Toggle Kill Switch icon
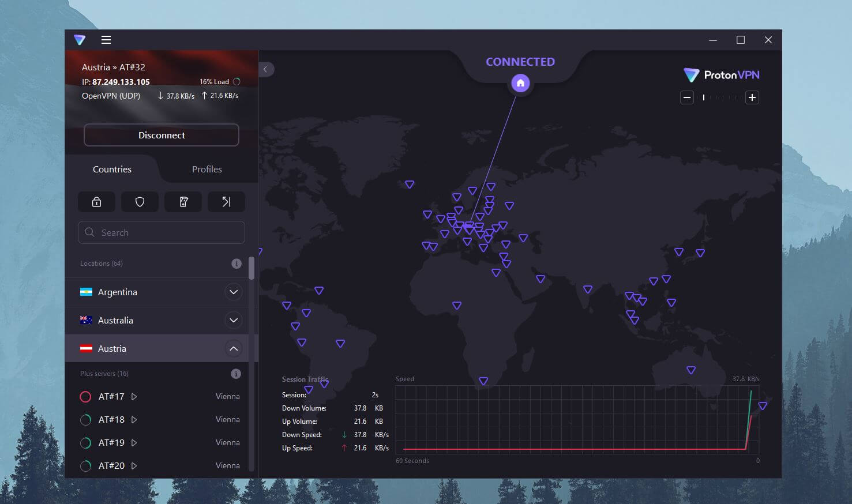The width and height of the screenshot is (852, 504). [183, 202]
